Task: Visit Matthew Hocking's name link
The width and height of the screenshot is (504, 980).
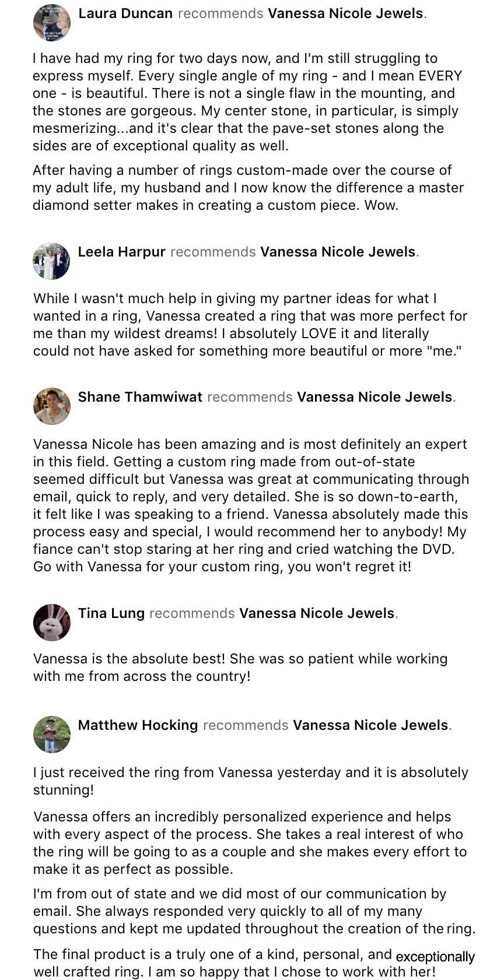Action: [x=138, y=725]
